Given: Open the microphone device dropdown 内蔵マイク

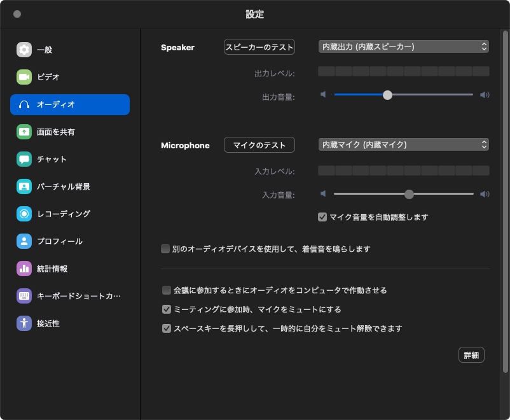Looking at the screenshot, I should tap(403, 144).
